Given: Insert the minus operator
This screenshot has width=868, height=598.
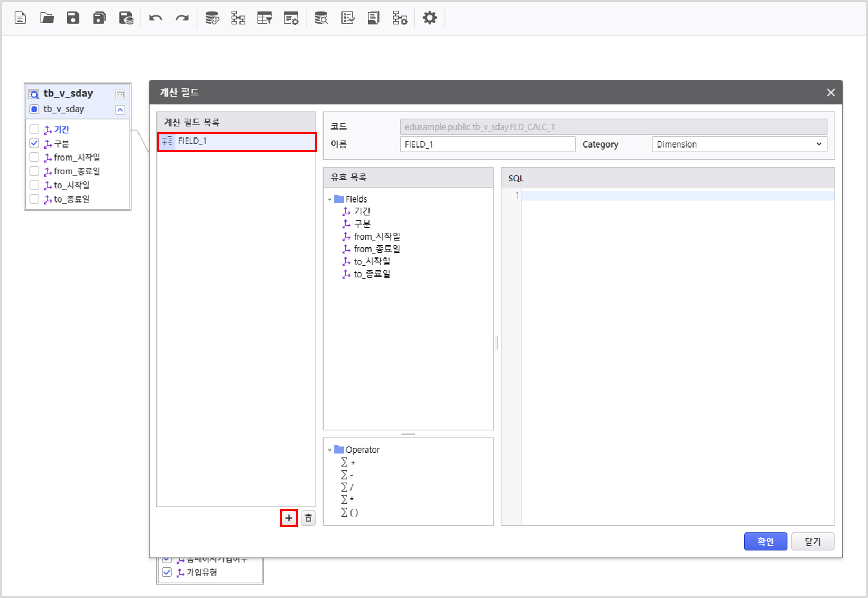Looking at the screenshot, I should [348, 475].
